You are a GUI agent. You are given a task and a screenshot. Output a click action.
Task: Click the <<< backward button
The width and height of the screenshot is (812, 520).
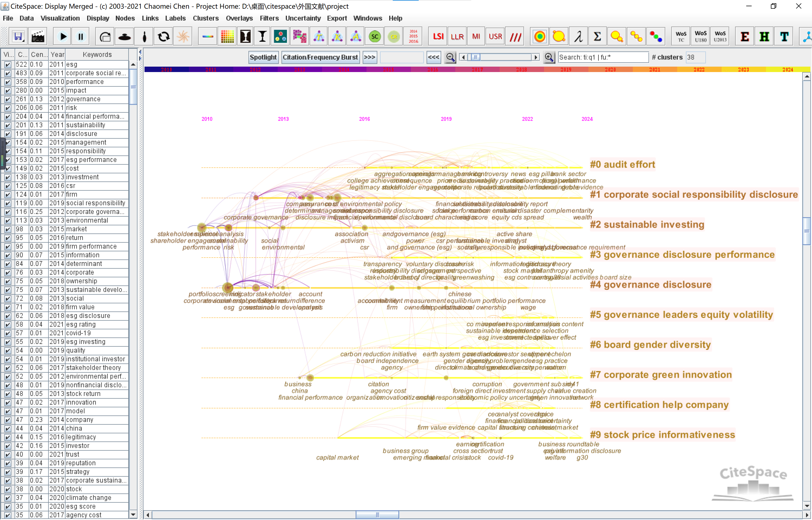[434, 57]
